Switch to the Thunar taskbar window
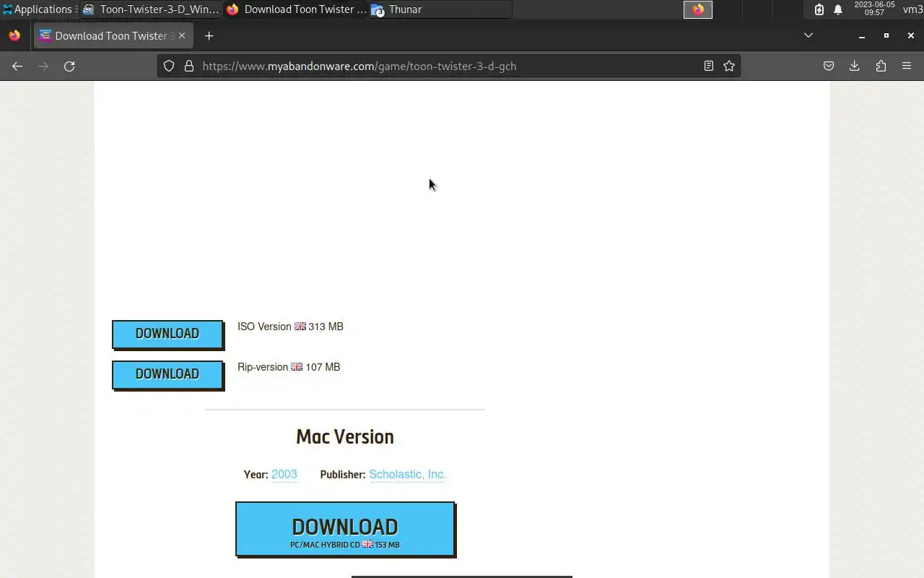This screenshot has width=924, height=578. pos(440,9)
